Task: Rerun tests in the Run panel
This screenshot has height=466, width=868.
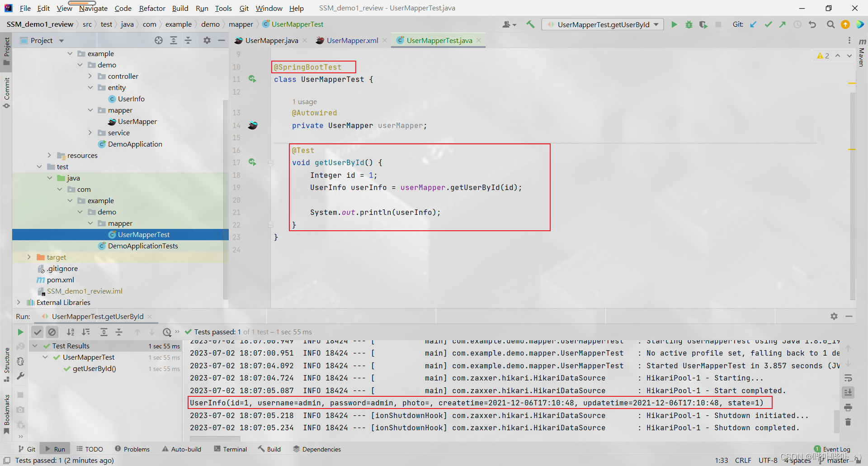Action: 20,332
